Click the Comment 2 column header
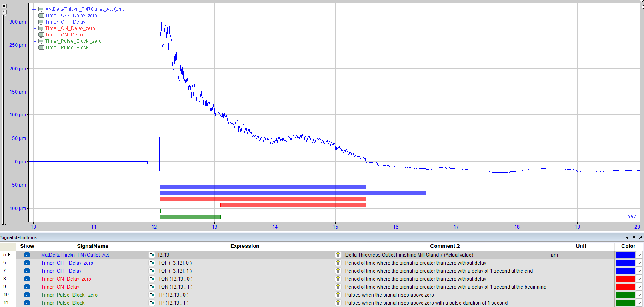The height and width of the screenshot is (307, 644). [445, 246]
